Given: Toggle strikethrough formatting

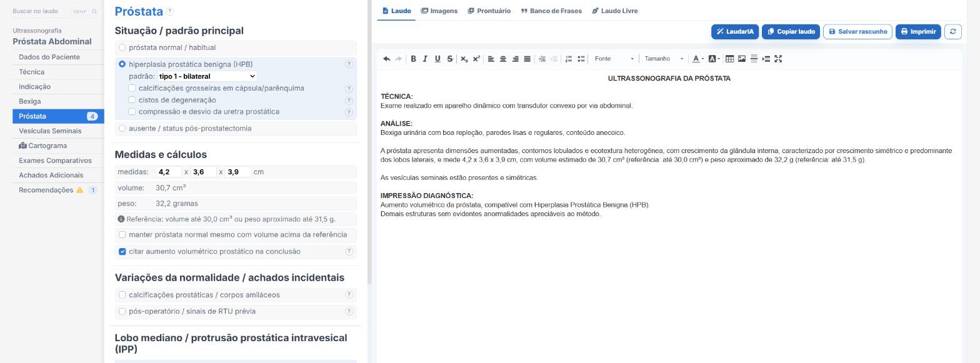Looking at the screenshot, I should click(450, 59).
